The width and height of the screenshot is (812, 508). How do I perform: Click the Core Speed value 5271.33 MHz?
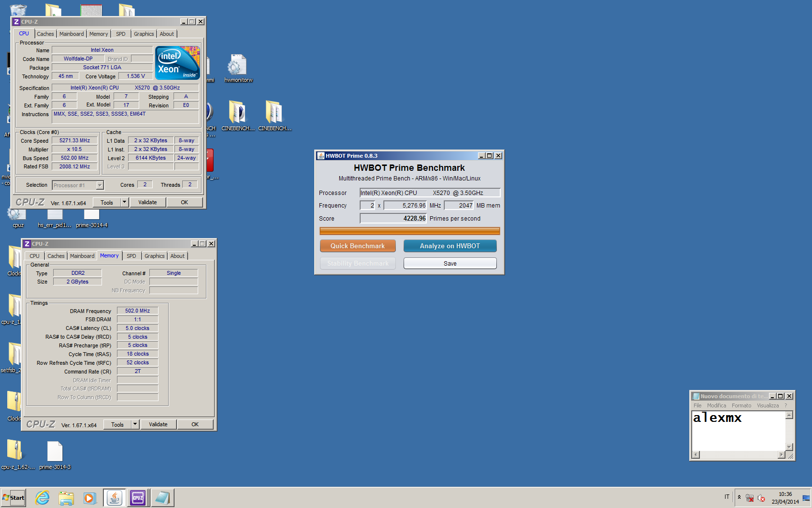tap(74, 141)
